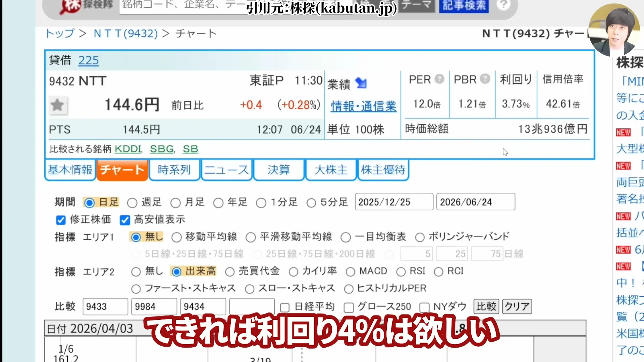Viewport: 644px width, 362px height.
Task: Click the 25 moving average day field
Action: point(451,254)
